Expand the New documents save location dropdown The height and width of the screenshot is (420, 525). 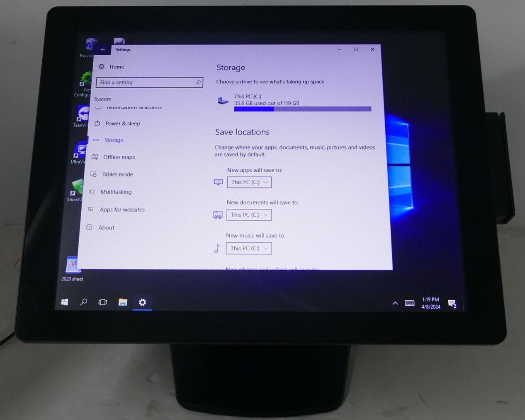(x=249, y=215)
